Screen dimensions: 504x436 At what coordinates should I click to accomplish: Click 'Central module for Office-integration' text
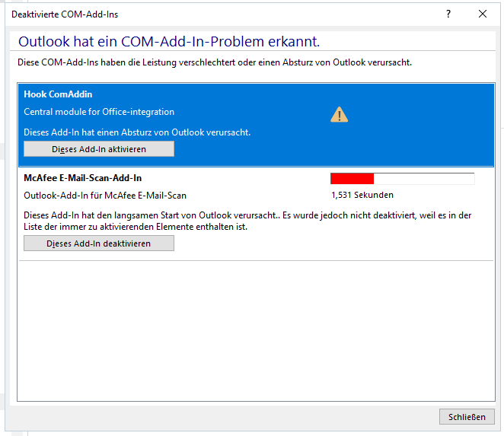[x=99, y=112]
